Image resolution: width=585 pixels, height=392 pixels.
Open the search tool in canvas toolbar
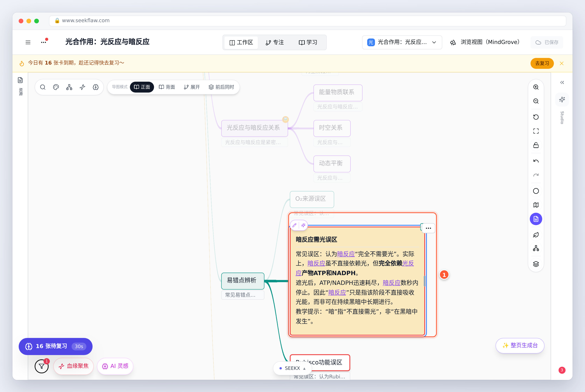(x=43, y=87)
